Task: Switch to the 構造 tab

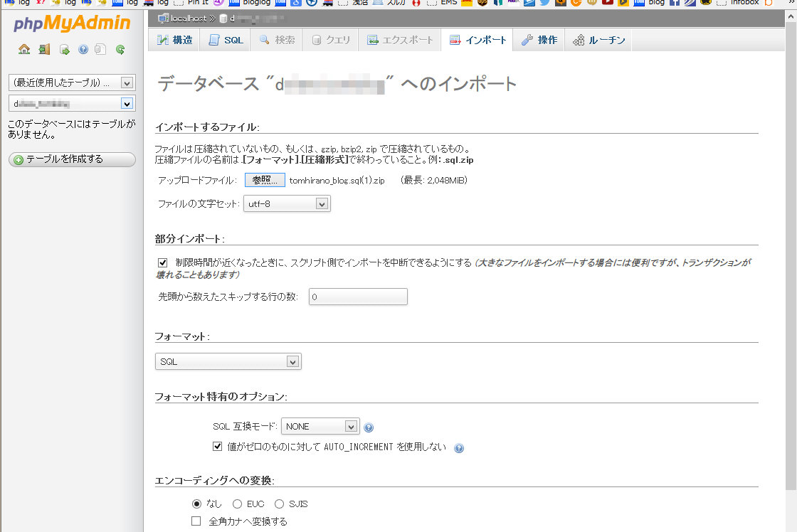Action: pos(175,41)
